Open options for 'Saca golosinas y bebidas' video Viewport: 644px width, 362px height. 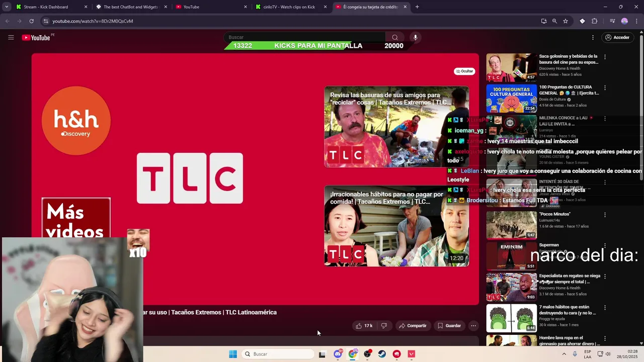(605, 57)
